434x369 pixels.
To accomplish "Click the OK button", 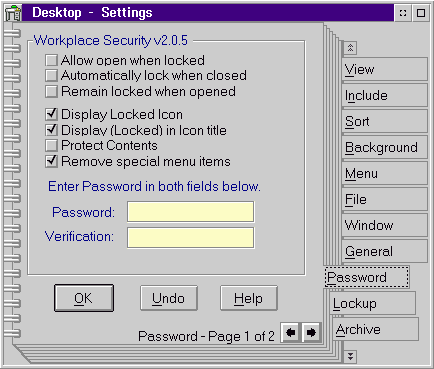I will [x=84, y=298].
